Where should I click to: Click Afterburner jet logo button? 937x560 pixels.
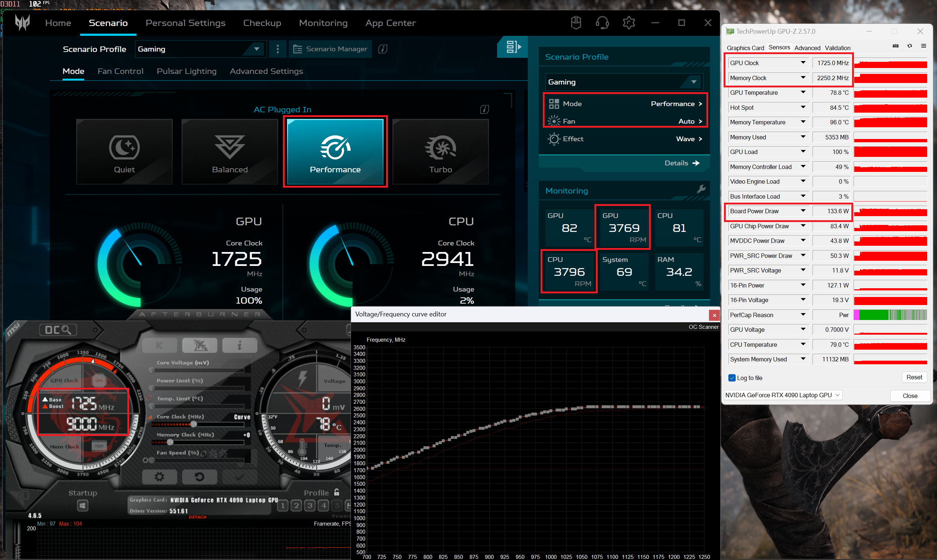200,345
